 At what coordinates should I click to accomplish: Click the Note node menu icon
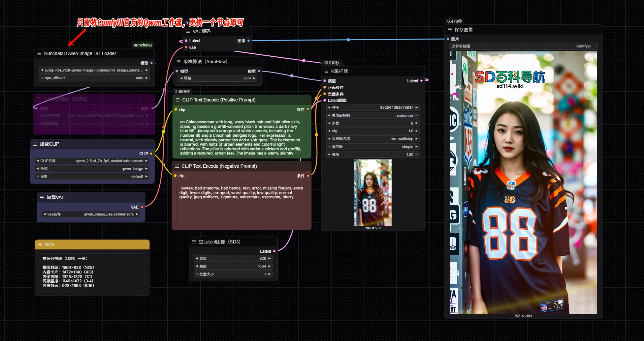tap(40, 244)
